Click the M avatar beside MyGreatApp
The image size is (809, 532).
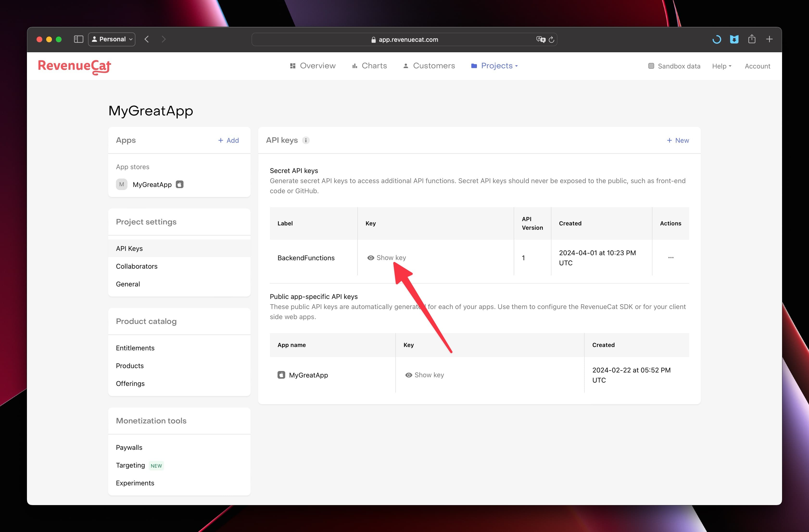click(x=122, y=185)
